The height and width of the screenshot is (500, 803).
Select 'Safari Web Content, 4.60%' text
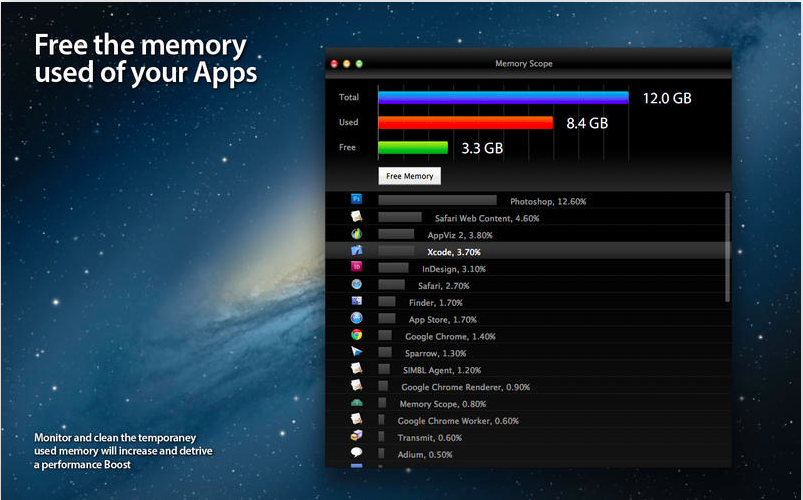[487, 218]
